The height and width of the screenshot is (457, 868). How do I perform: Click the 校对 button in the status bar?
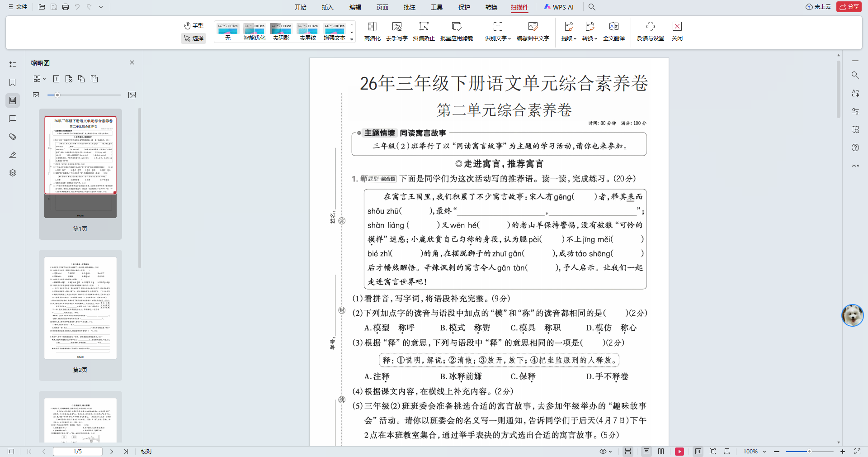(146, 452)
